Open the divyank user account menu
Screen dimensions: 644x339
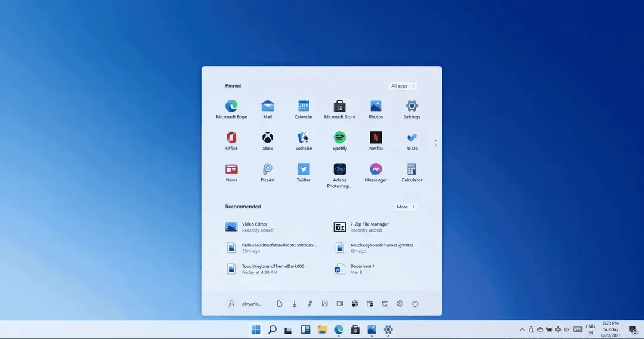244,304
